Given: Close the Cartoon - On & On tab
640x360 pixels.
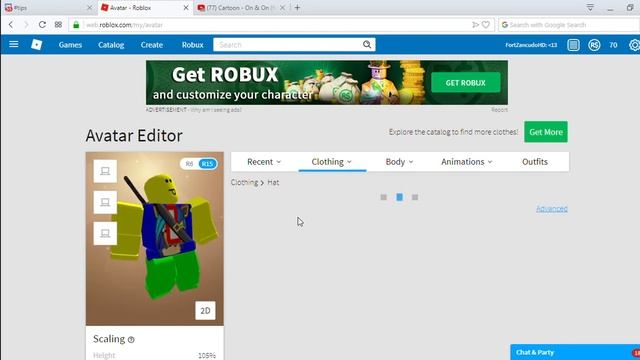Looking at the screenshot, I should point(282,8).
